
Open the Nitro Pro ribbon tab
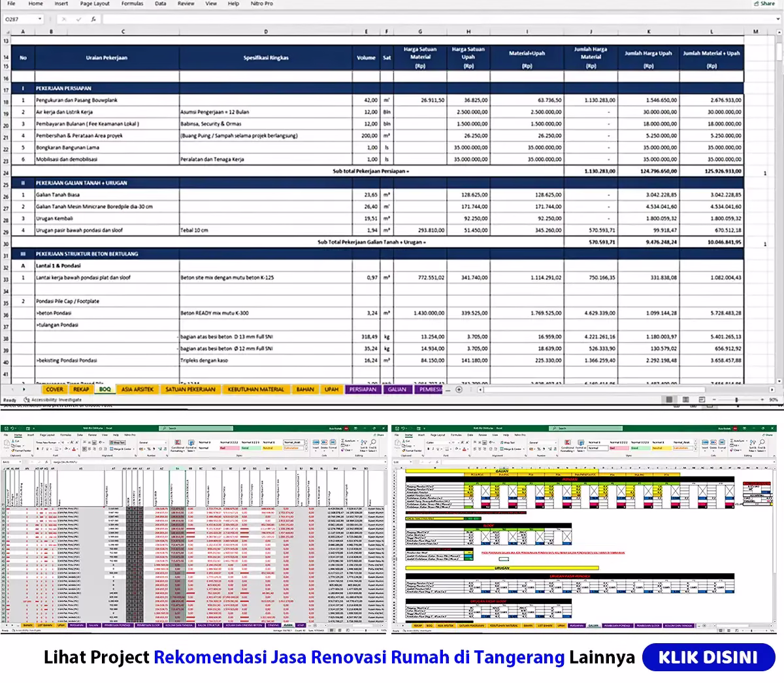click(262, 4)
